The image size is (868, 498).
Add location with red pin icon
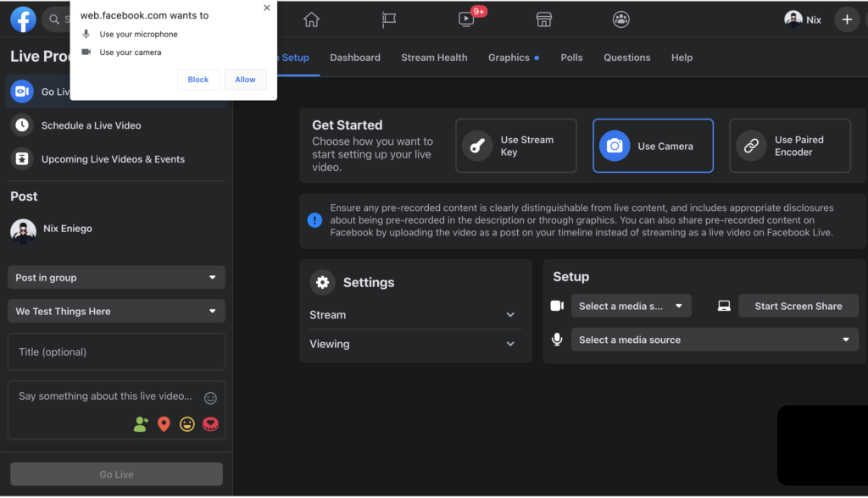[x=164, y=424]
